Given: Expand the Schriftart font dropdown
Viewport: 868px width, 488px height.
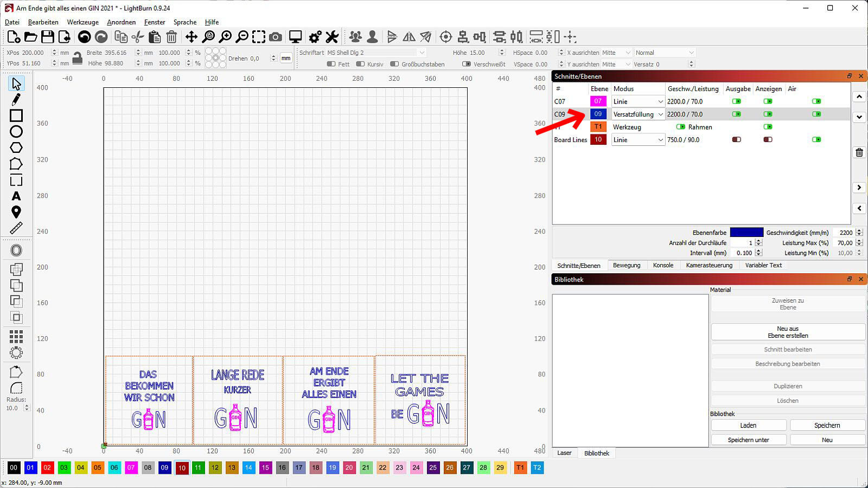Looking at the screenshot, I should (422, 53).
